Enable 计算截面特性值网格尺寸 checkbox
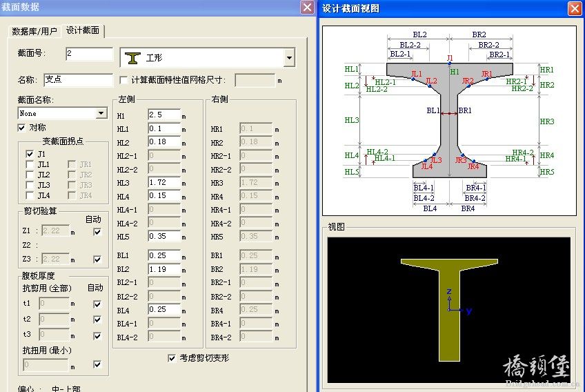Screen dimensions: 585x392 (123, 80)
